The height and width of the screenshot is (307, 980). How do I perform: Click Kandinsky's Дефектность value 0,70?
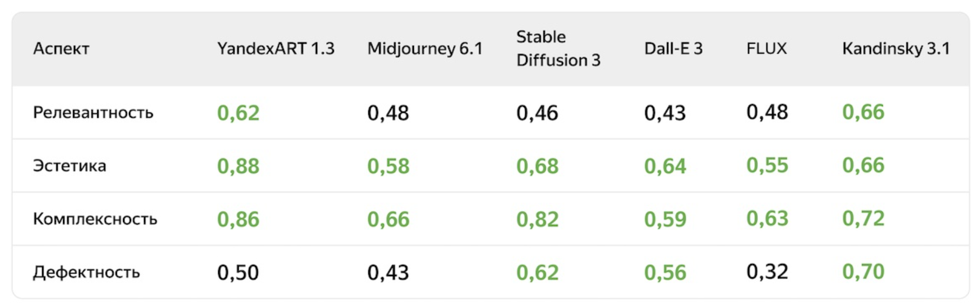click(863, 271)
